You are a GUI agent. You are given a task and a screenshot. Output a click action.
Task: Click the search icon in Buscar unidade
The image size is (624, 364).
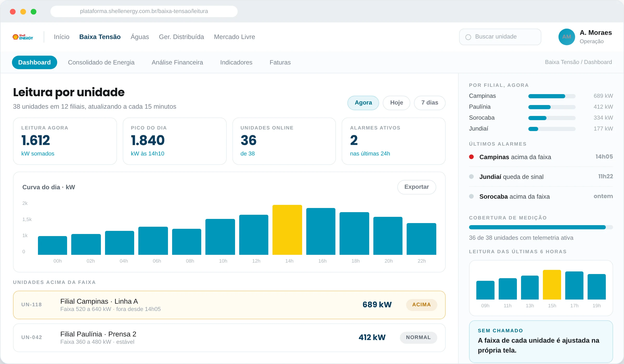(x=468, y=37)
